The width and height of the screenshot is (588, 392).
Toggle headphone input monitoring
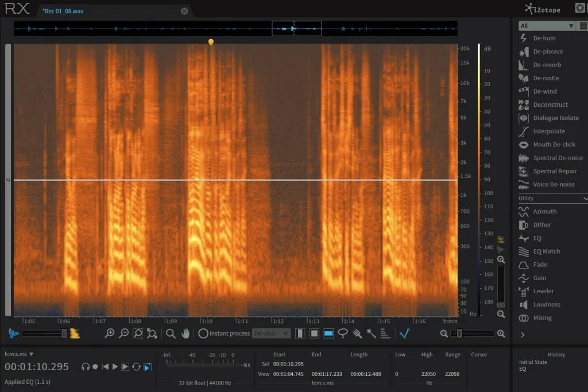click(86, 367)
